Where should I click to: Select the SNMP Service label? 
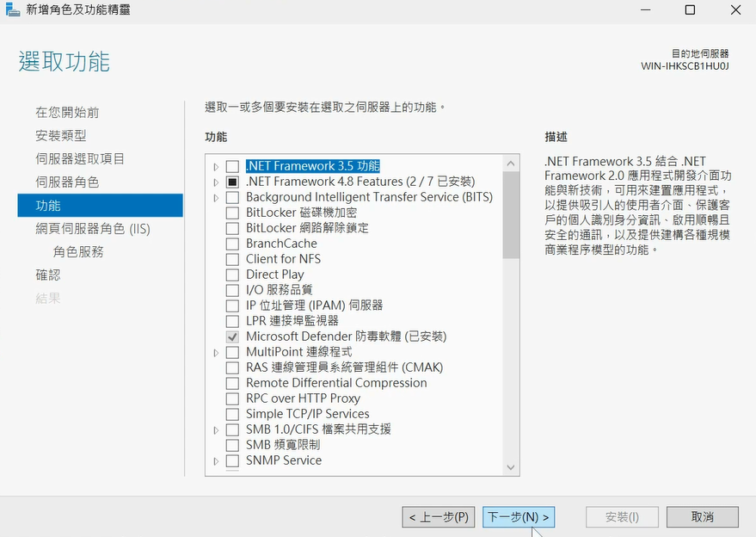tap(284, 460)
